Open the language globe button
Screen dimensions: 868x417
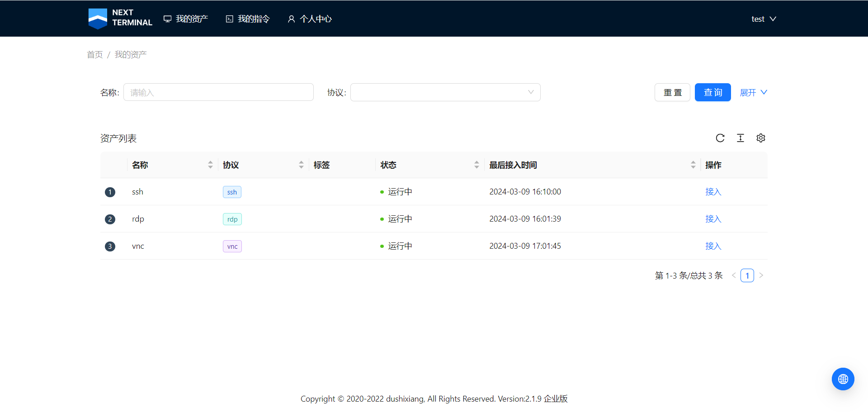point(843,379)
